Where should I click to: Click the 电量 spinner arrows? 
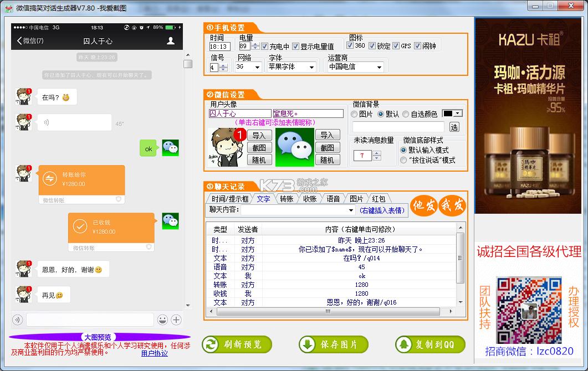pos(255,46)
